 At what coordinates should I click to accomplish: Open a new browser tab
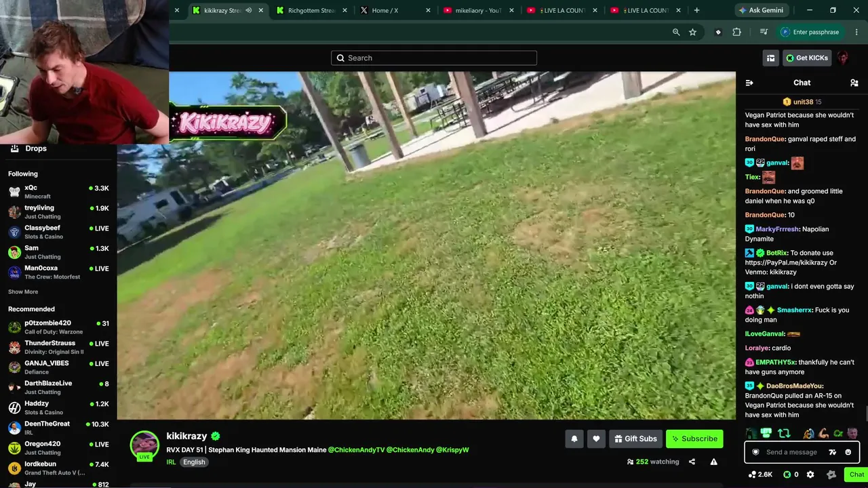click(696, 10)
